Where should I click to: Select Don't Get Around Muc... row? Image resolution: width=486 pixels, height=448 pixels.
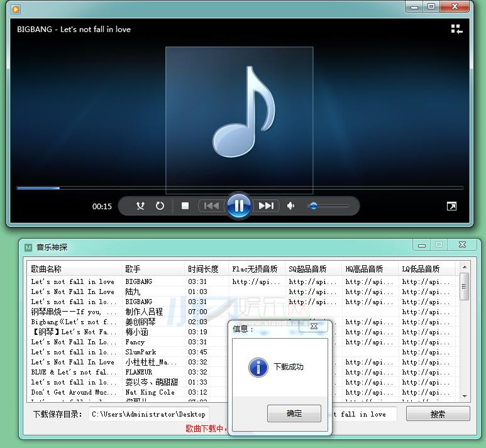tap(243, 392)
